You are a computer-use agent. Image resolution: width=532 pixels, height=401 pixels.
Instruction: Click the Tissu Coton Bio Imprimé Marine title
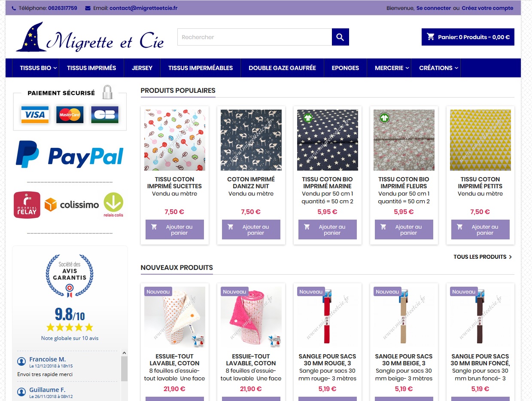[328, 183]
